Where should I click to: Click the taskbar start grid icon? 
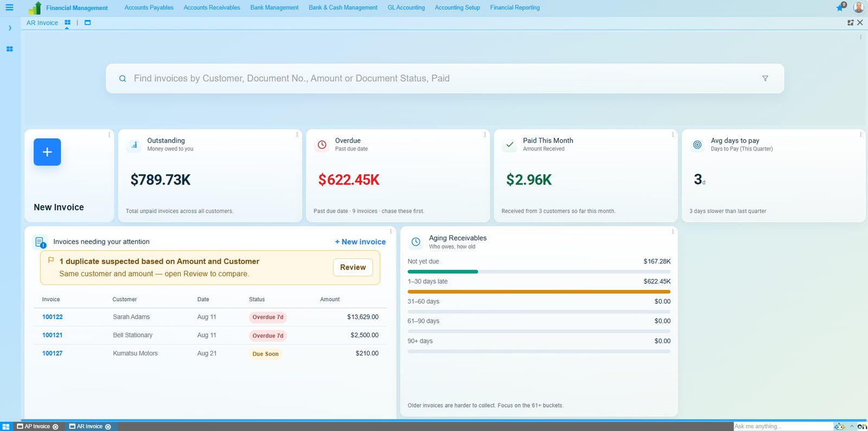coord(6,427)
